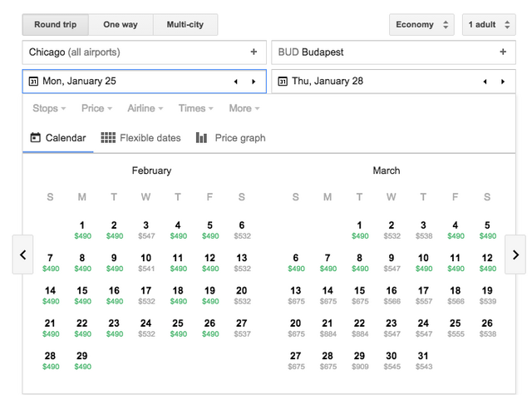532x395 pixels.
Task: Click next day arrow for return date
Action: tap(502, 81)
